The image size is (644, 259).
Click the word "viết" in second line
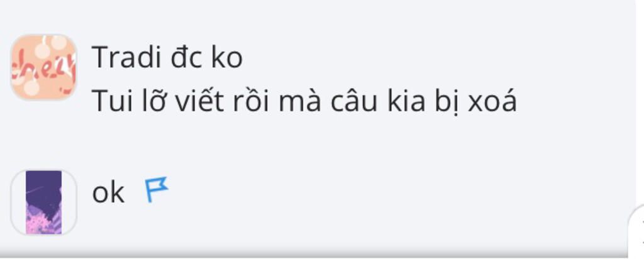tap(199, 101)
